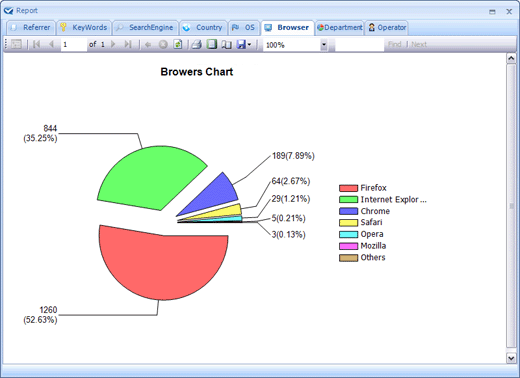
Task: Export report with save icon
Action: pos(241,44)
